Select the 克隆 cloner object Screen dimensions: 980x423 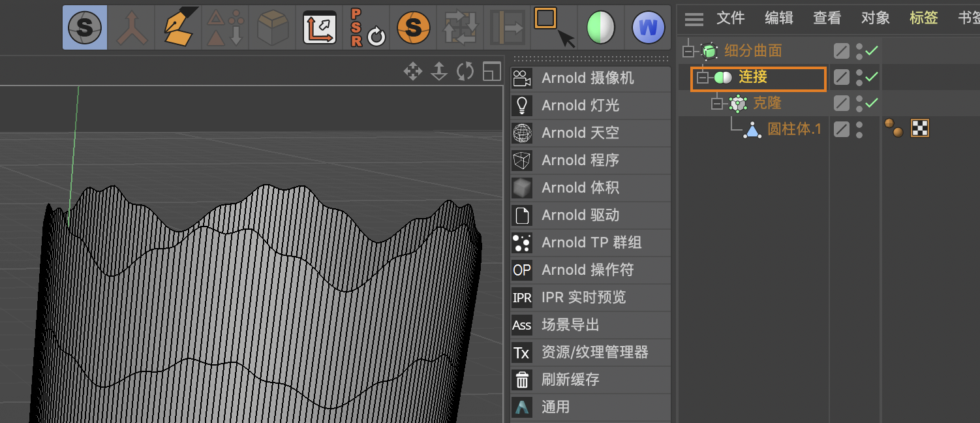(x=767, y=103)
